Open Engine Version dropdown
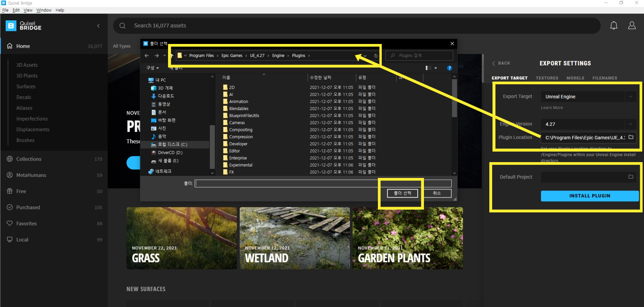The width and height of the screenshot is (644, 307). [x=630, y=124]
